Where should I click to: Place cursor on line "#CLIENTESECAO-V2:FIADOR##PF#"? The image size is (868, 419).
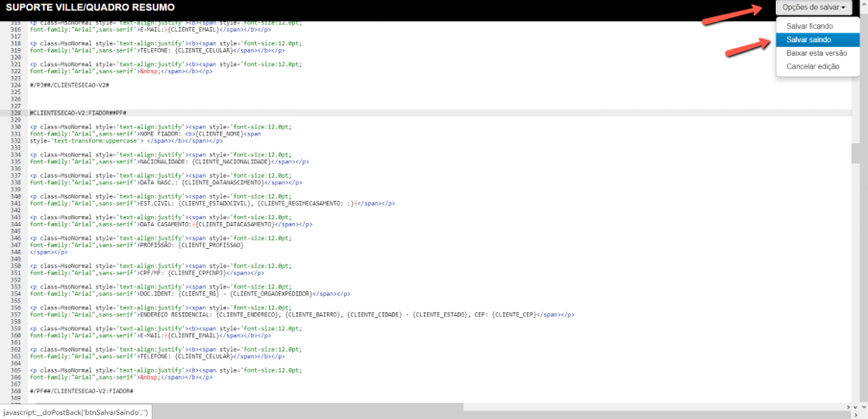pyautogui.click(x=79, y=112)
